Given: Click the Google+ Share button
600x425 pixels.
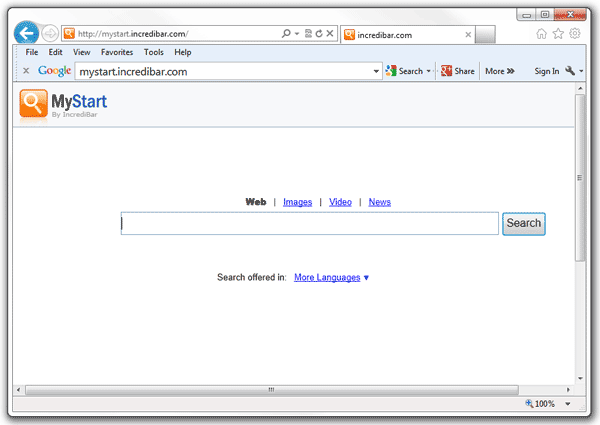Looking at the screenshot, I should coord(458,71).
